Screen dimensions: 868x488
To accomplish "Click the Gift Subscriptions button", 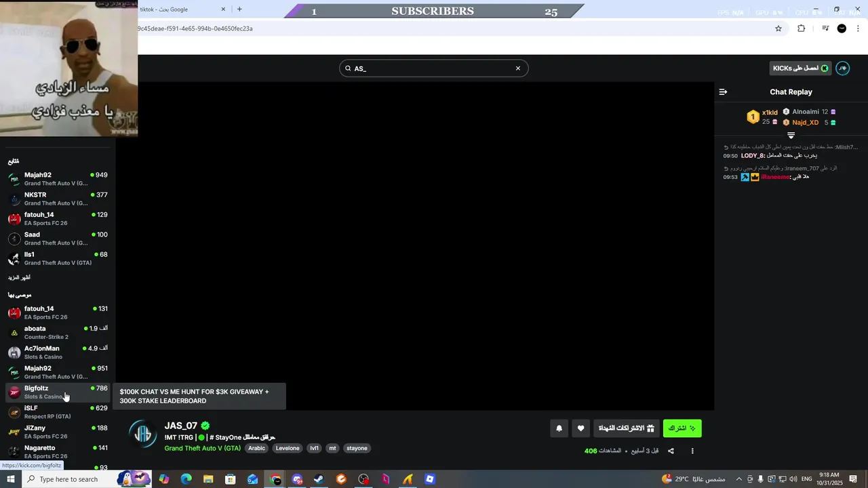I will coord(626,428).
